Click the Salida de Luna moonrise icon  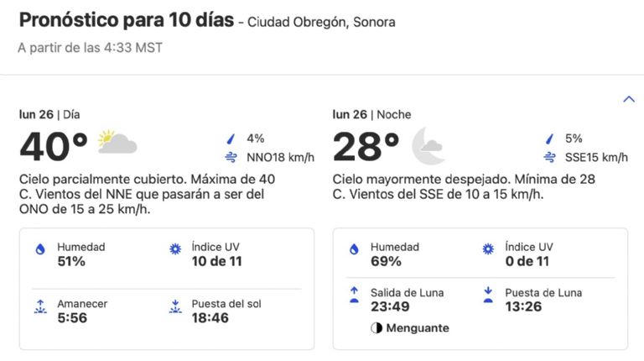click(x=354, y=295)
